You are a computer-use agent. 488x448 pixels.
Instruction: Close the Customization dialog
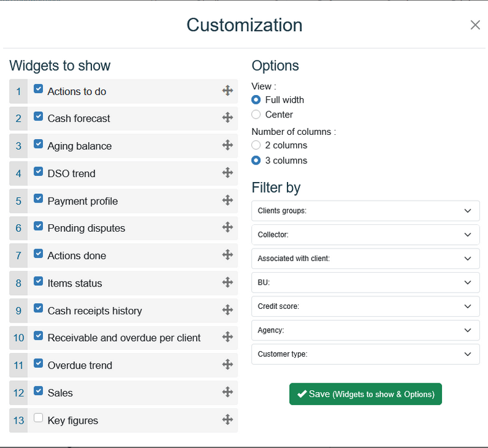click(x=475, y=25)
